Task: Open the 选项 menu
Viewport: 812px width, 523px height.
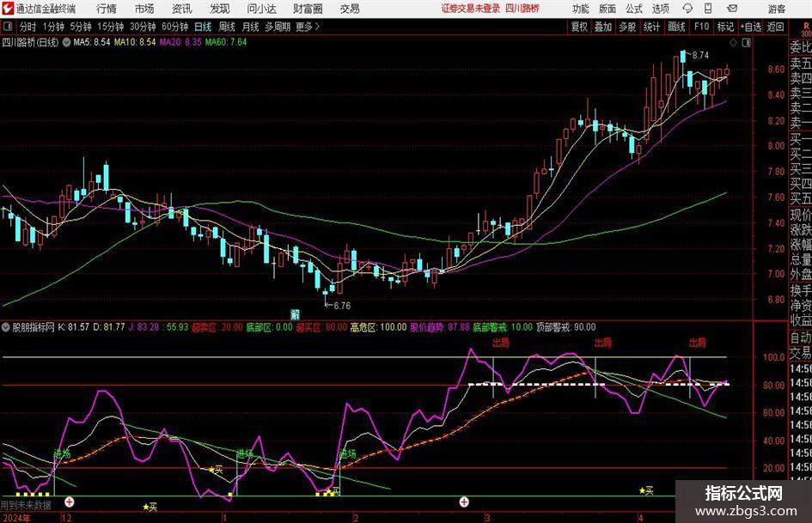Action: tap(661, 9)
